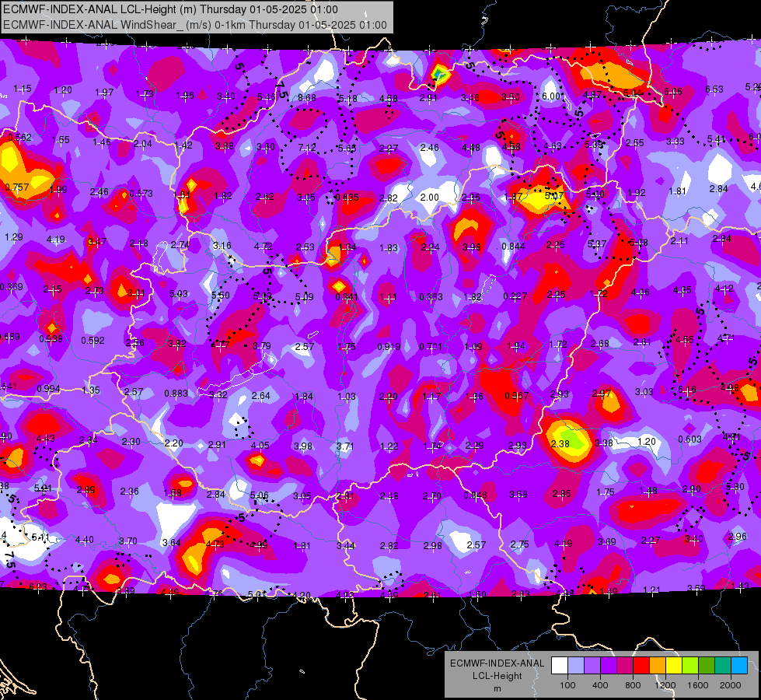Click the wind shear value 5.03
The width and height of the screenshot is (761, 700).
[x=179, y=294]
